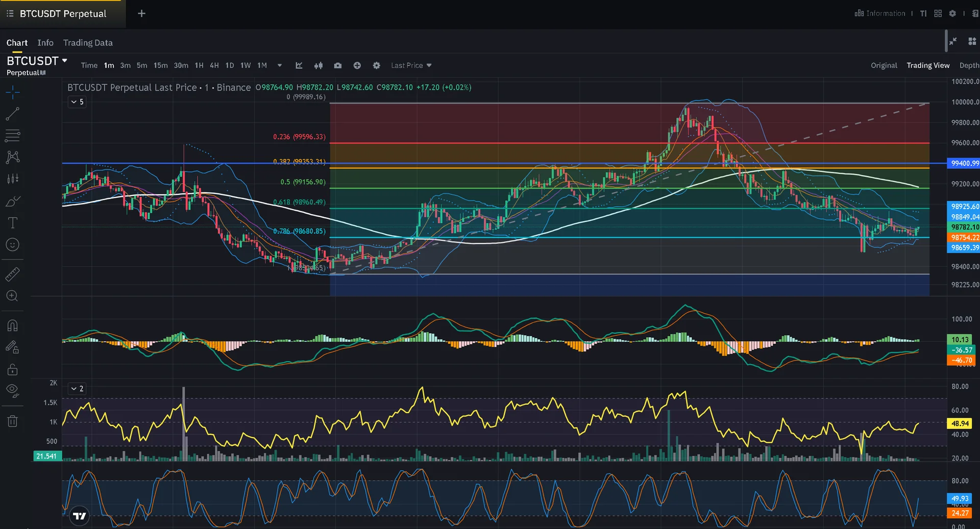Add a new tab with plus button

pyautogui.click(x=142, y=13)
